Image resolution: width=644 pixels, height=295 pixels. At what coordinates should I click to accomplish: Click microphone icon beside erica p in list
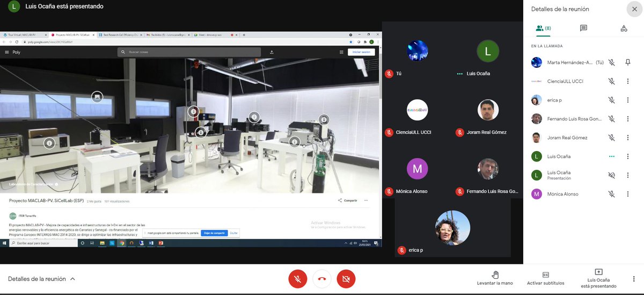coord(611,100)
